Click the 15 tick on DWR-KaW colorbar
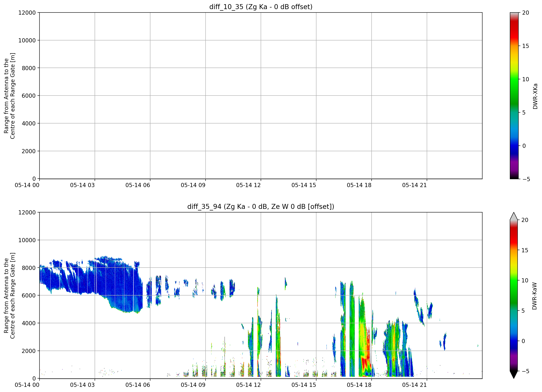This screenshot has width=542, height=392. click(525, 250)
